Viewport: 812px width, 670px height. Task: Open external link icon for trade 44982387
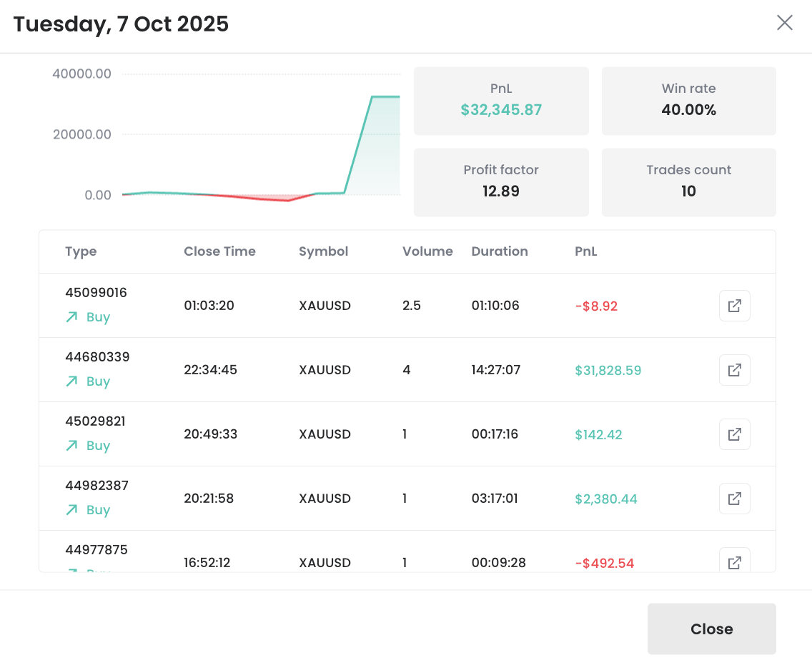[x=734, y=499]
